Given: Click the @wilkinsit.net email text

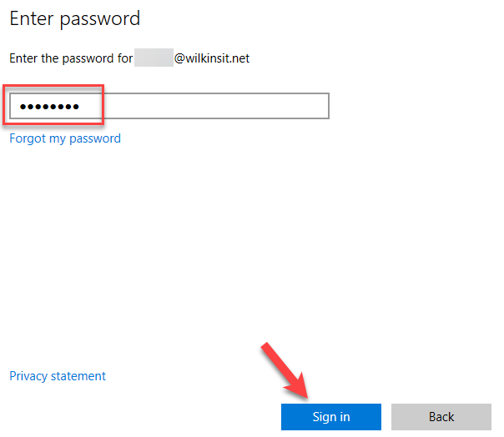Looking at the screenshot, I should (212, 58).
